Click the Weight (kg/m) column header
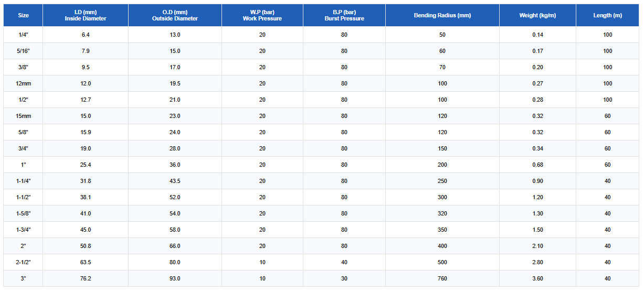Viewport: 644px width, 292px height. (537, 15)
